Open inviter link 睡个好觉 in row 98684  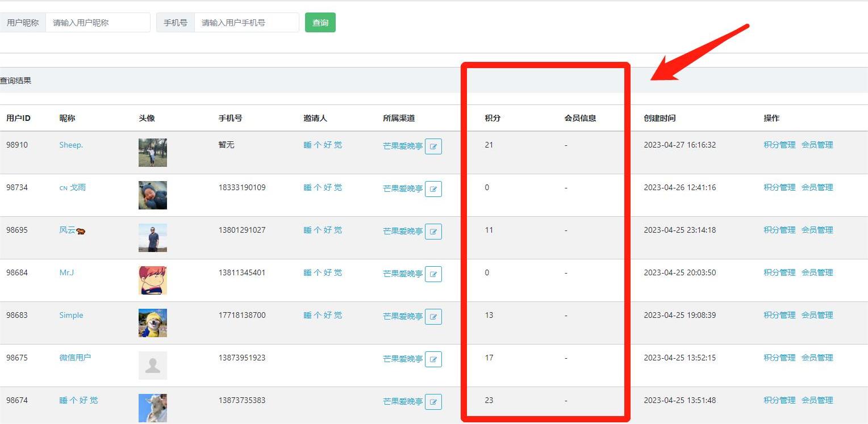click(323, 272)
